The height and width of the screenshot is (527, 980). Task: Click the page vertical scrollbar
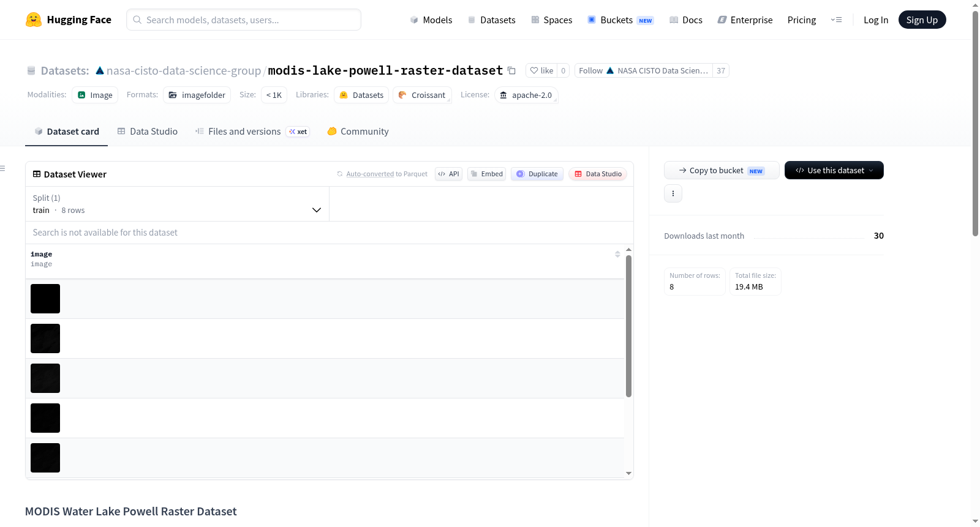pyautogui.click(x=976, y=123)
